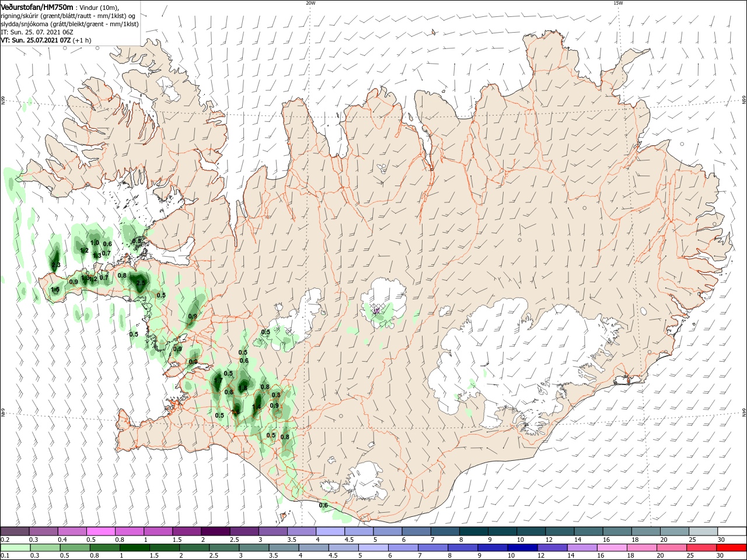This screenshot has height=560, width=747.
Task: Click the medium green rain swatch labeled 0.5
Action: pos(76,548)
